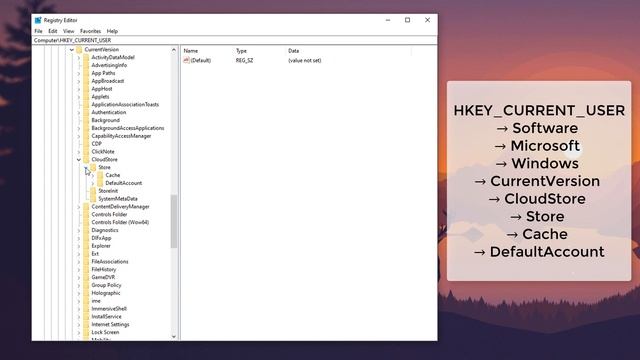Select the CDP folder icon
The height and width of the screenshot is (360, 640).
tap(86, 144)
